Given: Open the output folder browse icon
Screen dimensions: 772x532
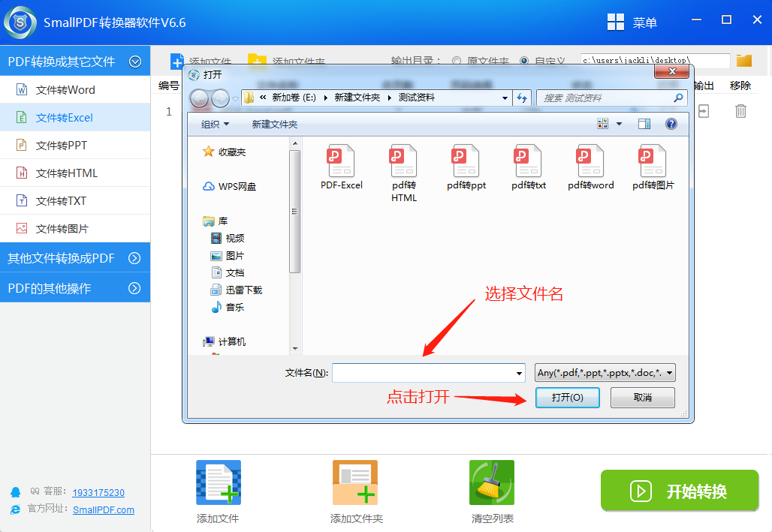Looking at the screenshot, I should (744, 61).
